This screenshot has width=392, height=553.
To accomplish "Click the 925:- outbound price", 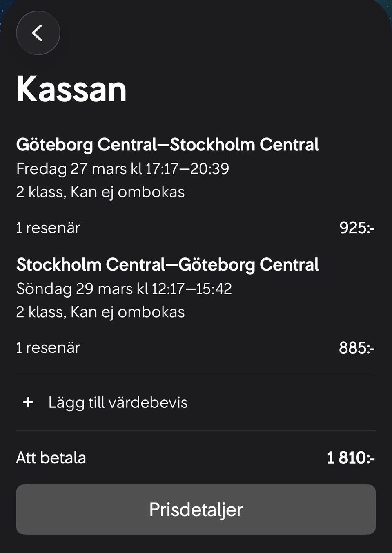I will tap(356, 228).
